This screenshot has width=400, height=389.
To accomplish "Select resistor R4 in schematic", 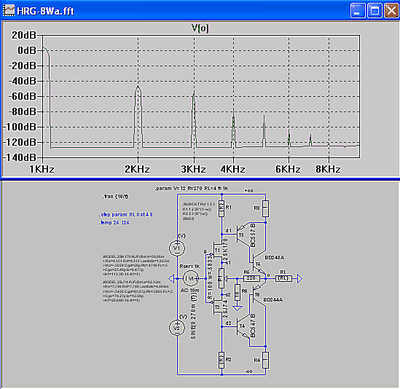I will pyautogui.click(x=265, y=360).
